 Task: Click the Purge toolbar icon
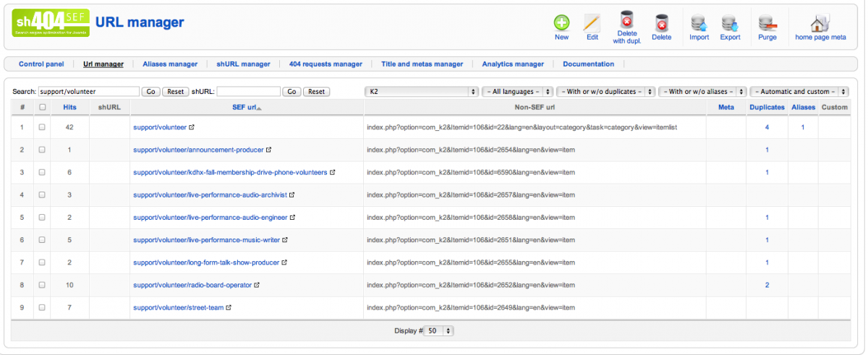pos(767,23)
